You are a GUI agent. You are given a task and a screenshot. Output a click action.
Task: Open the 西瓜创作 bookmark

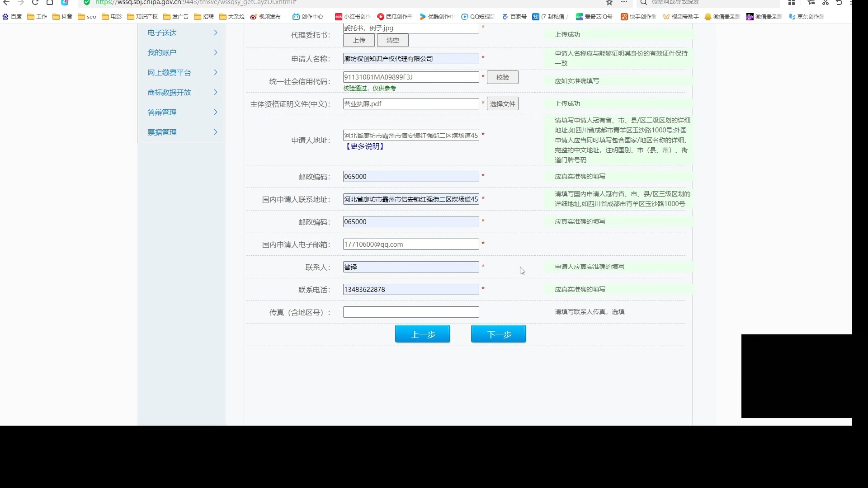pos(395,17)
